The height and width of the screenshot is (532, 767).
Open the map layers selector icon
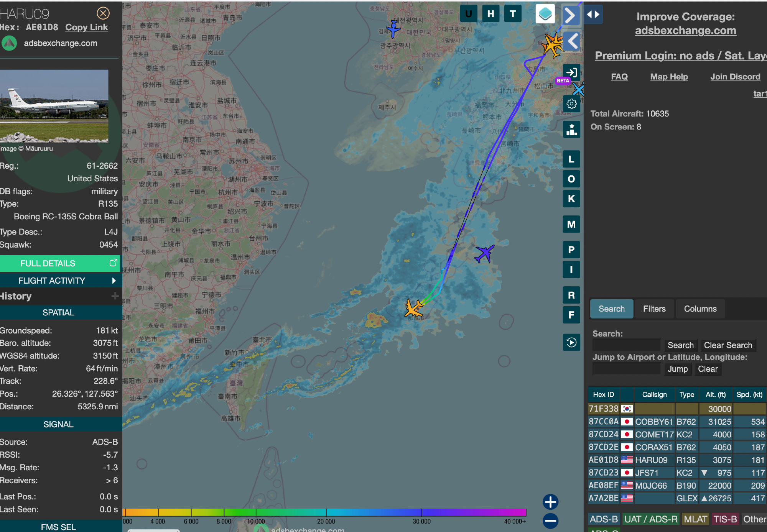point(545,14)
